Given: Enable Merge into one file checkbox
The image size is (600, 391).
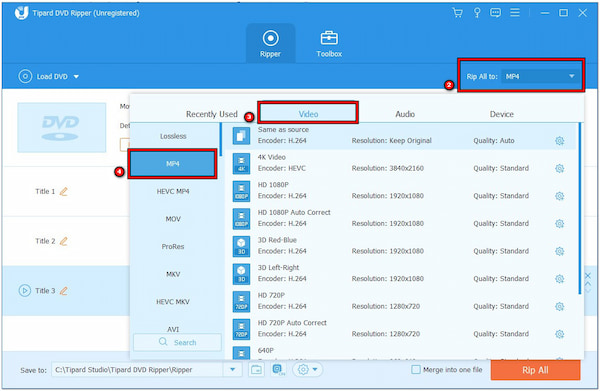Looking at the screenshot, I should pyautogui.click(x=416, y=370).
